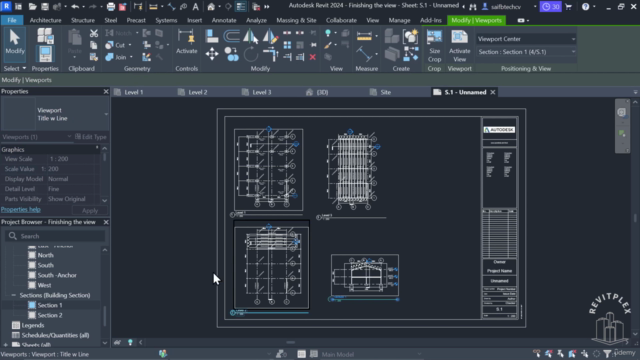Image resolution: width=640 pixels, height=360 pixels.
Task: Select the Trim/Extend to Corner tool
Action: pyautogui.click(x=270, y=54)
